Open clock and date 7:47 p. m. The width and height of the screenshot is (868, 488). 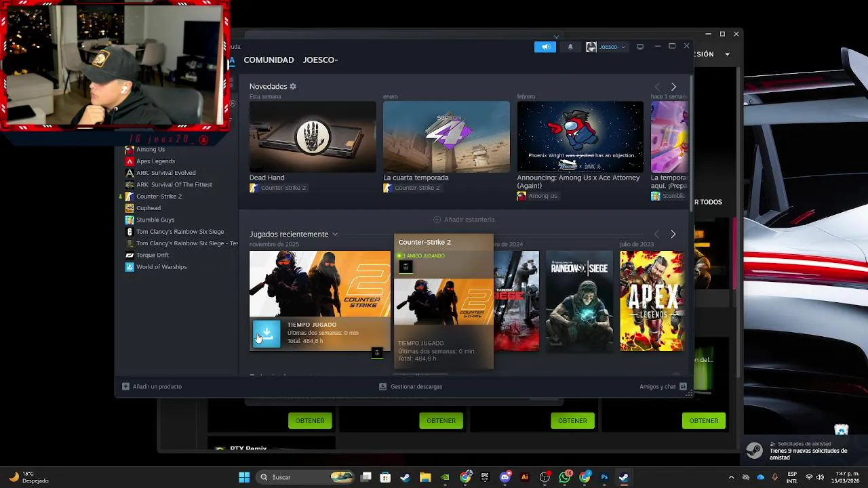pyautogui.click(x=847, y=477)
